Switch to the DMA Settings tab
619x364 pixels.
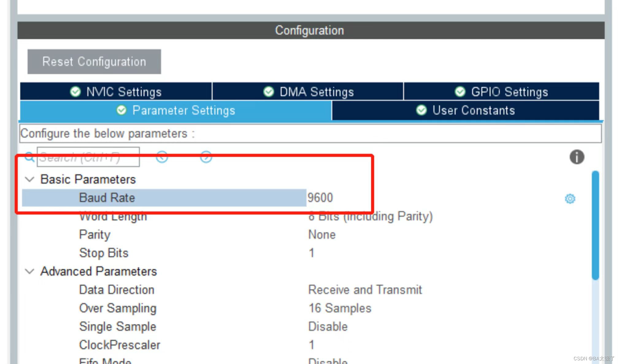308,91
